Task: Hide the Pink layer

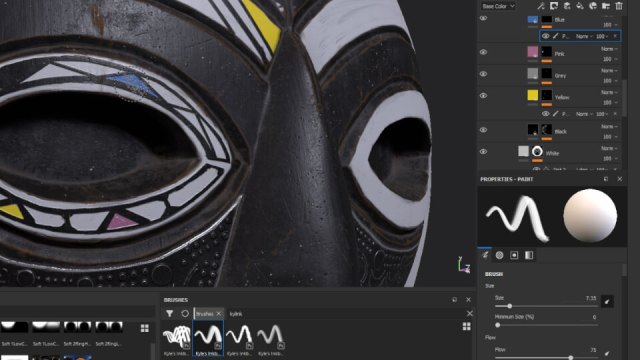Action: pyautogui.click(x=483, y=52)
